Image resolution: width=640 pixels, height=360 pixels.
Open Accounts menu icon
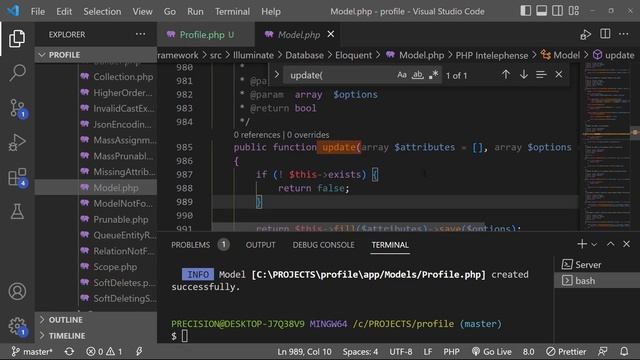click(x=17, y=291)
